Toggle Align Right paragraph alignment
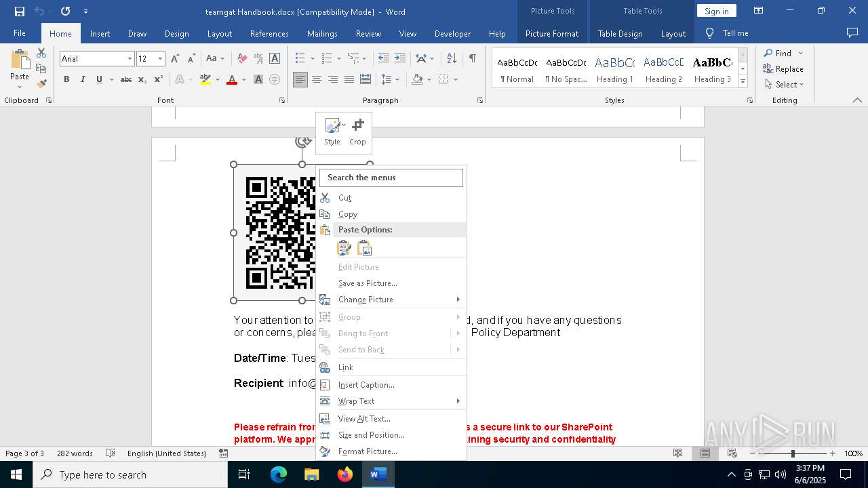Viewport: 868px width, 488px height. tap(333, 79)
